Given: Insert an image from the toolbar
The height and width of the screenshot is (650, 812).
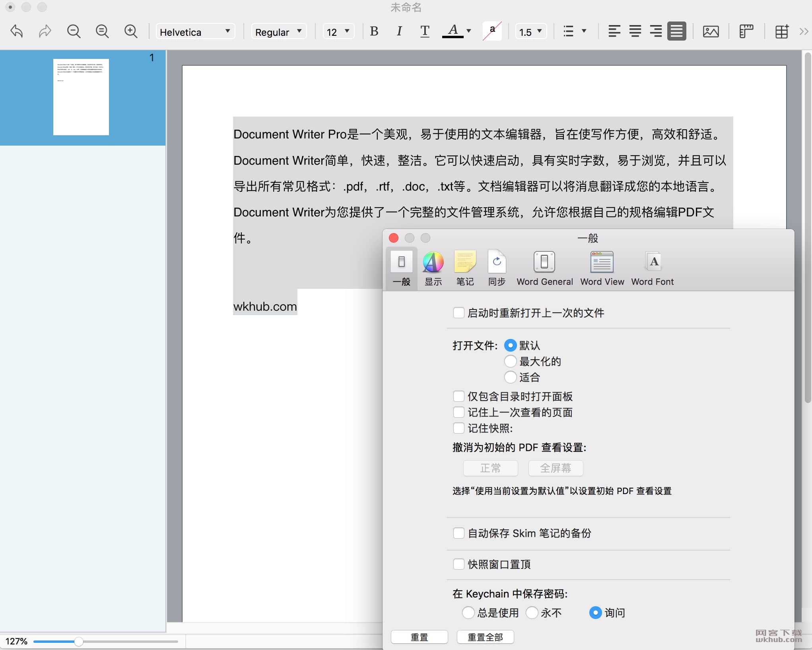Looking at the screenshot, I should click(711, 31).
